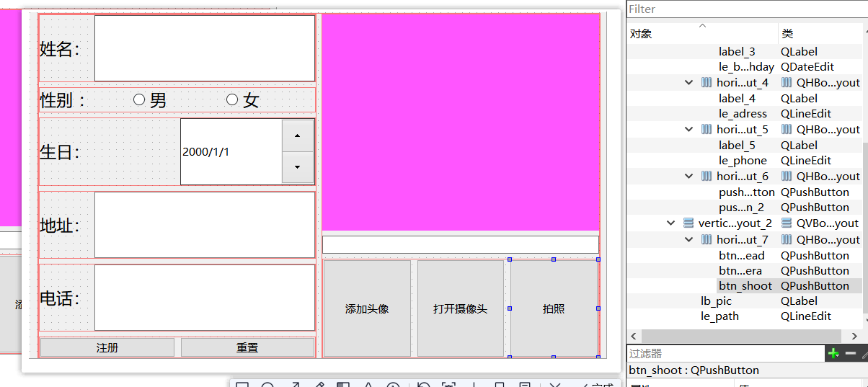Collapse the hori...ut_7 tree node
Viewport: 868px width, 387px height.
tap(690, 239)
